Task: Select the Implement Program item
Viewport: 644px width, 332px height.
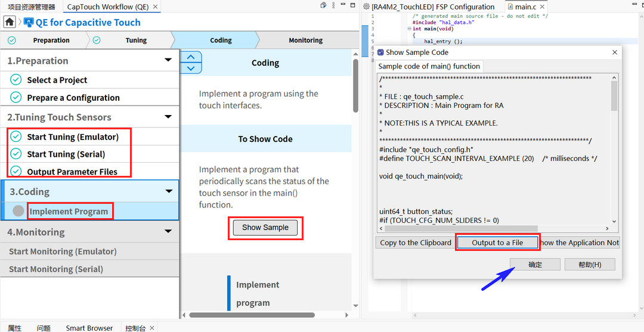Action: pyautogui.click(x=90, y=212)
